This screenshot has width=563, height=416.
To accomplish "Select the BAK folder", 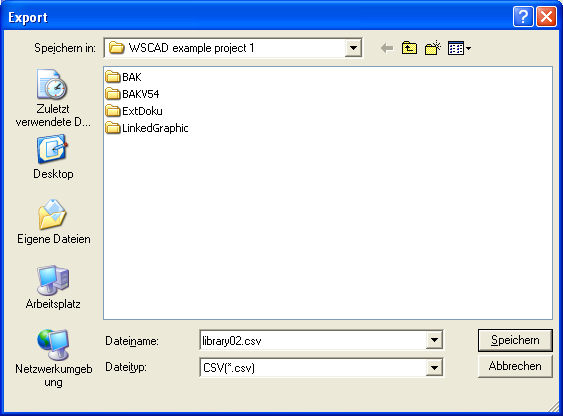I will (124, 77).
